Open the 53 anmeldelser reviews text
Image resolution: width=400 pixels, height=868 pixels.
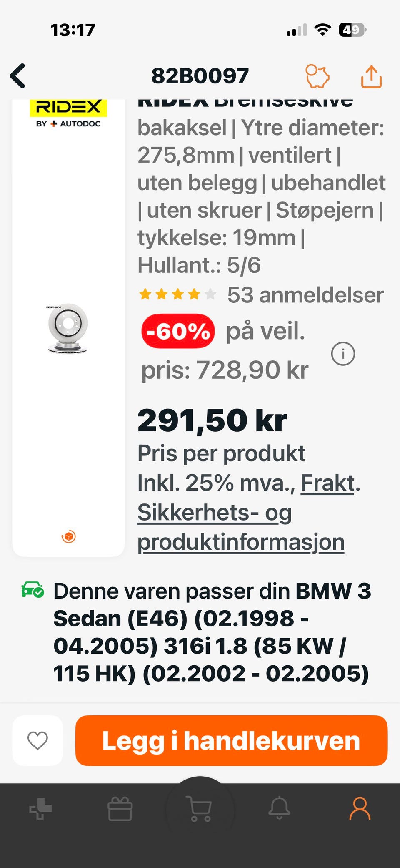[305, 295]
